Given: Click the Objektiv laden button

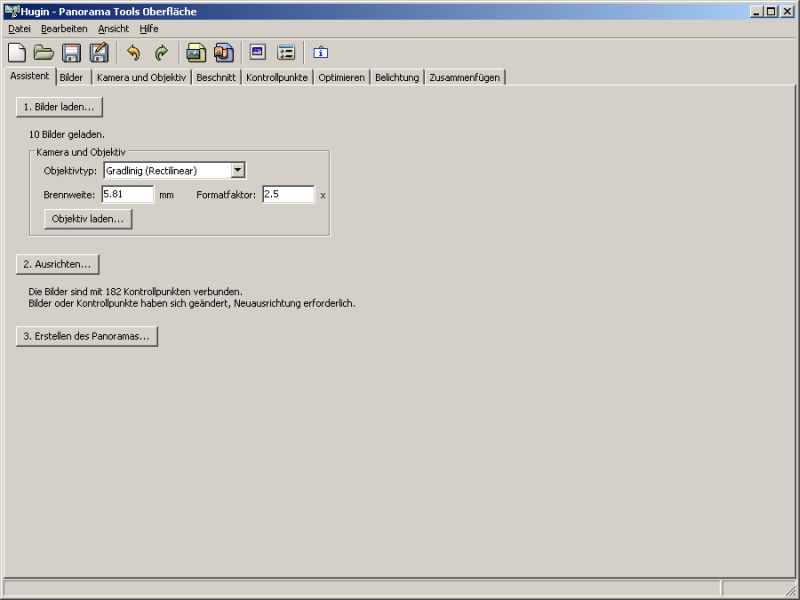Looking at the screenshot, I should (x=88, y=219).
